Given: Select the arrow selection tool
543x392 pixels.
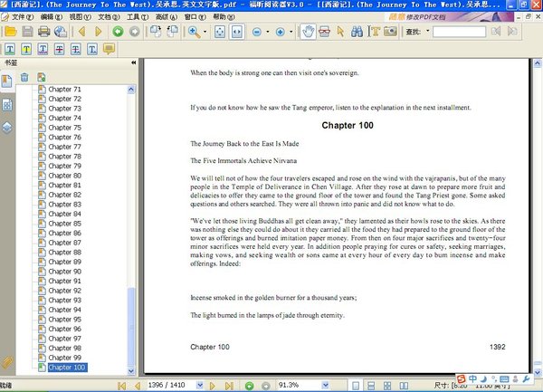Looking at the screenshot, I should point(341,32).
